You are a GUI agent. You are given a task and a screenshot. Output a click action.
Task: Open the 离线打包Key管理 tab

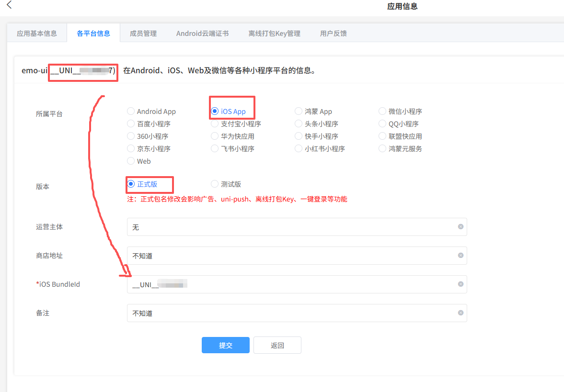275,34
